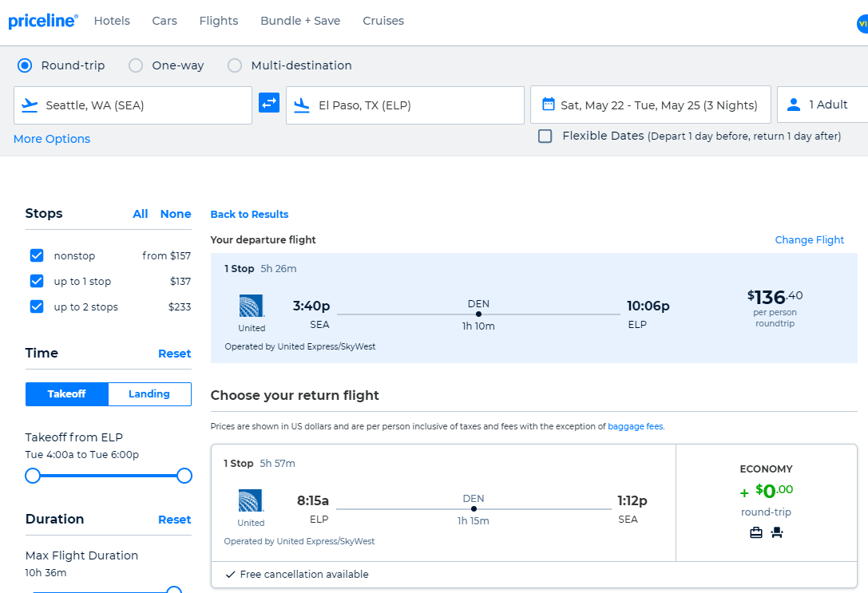Expand More Options
Viewport: 868px width, 593px height.
pos(51,139)
